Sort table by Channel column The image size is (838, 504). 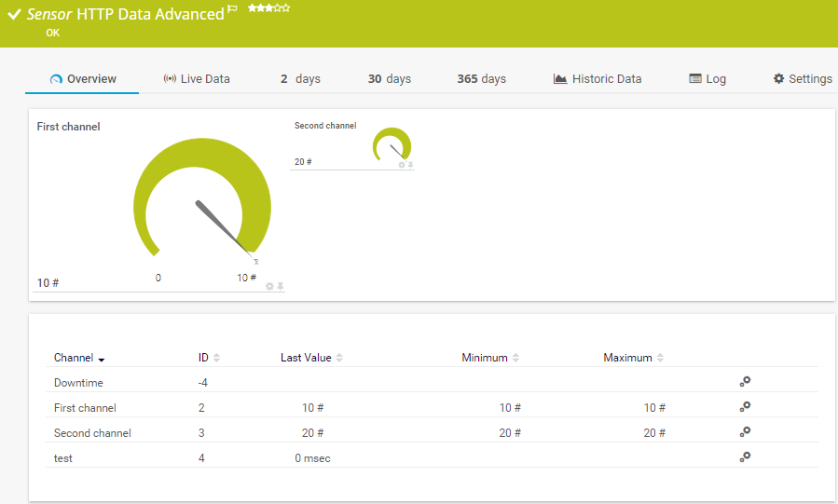(x=78, y=358)
